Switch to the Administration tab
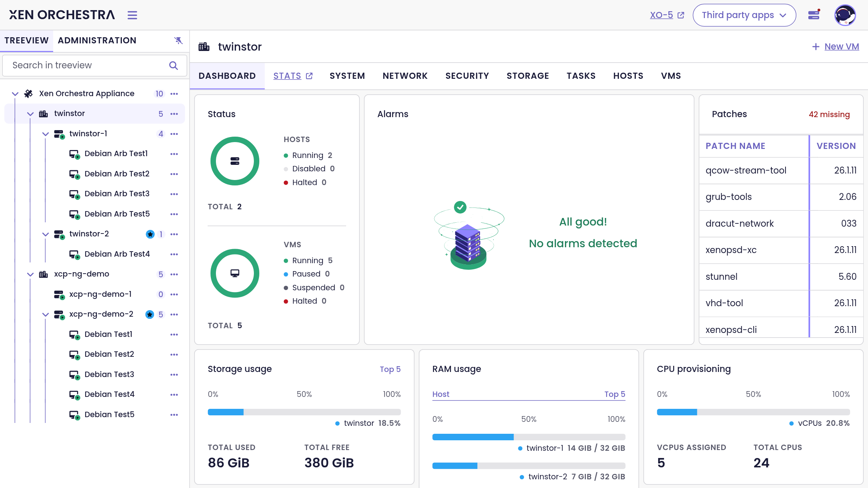This screenshot has width=868, height=488. click(97, 40)
